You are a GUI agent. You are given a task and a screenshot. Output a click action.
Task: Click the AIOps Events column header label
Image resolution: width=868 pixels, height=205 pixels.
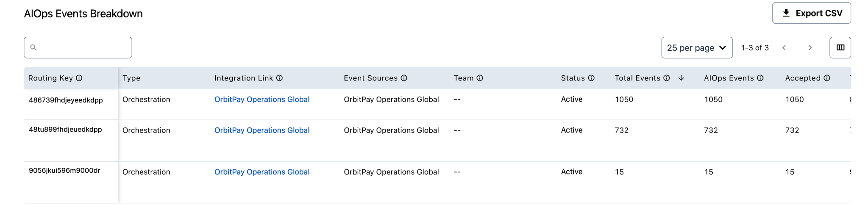tap(729, 78)
